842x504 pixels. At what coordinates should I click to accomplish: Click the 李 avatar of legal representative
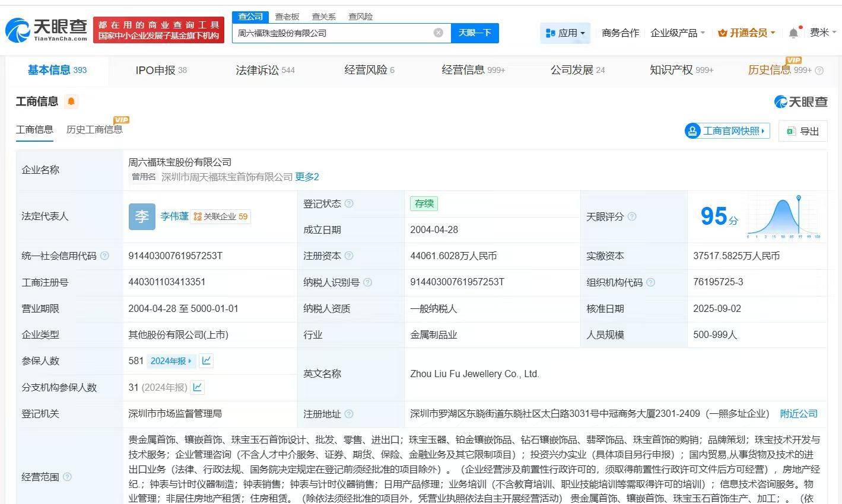[142, 216]
